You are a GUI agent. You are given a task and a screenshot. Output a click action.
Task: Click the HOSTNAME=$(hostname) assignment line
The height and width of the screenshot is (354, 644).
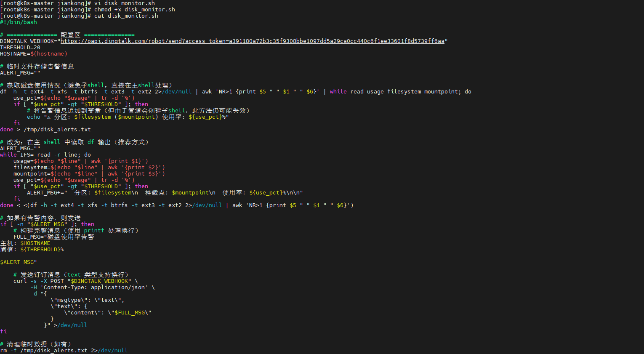tap(34, 54)
